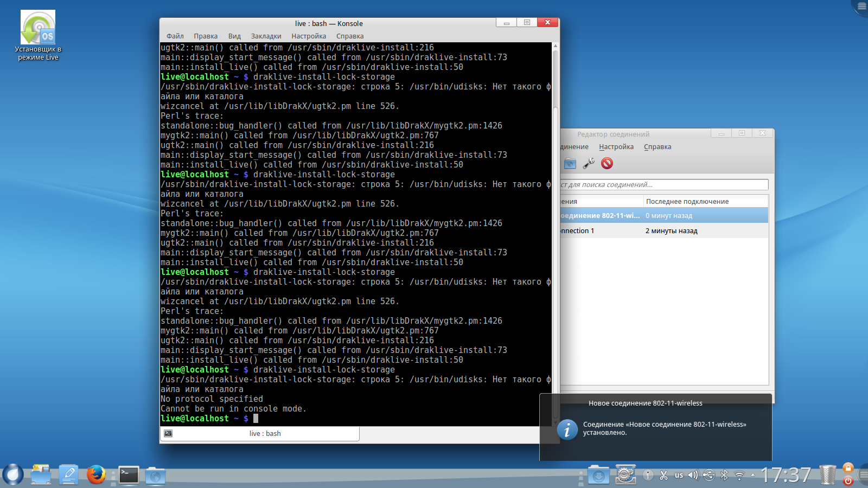Open the Bluetooth tray icon

click(724, 476)
